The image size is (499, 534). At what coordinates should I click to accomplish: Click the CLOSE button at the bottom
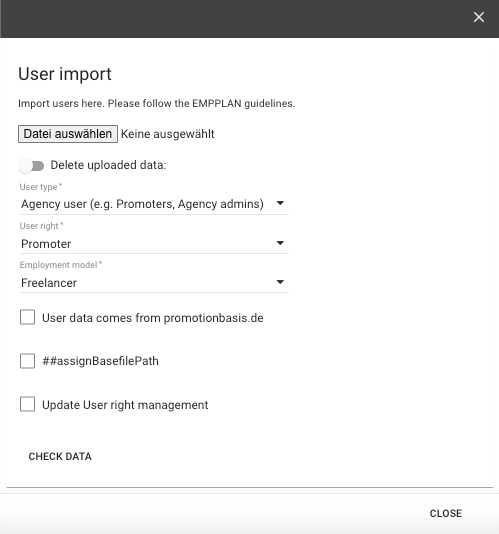[446, 513]
